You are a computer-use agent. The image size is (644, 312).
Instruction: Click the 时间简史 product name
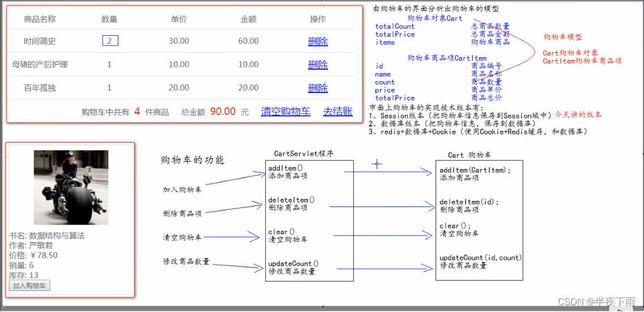40,41
